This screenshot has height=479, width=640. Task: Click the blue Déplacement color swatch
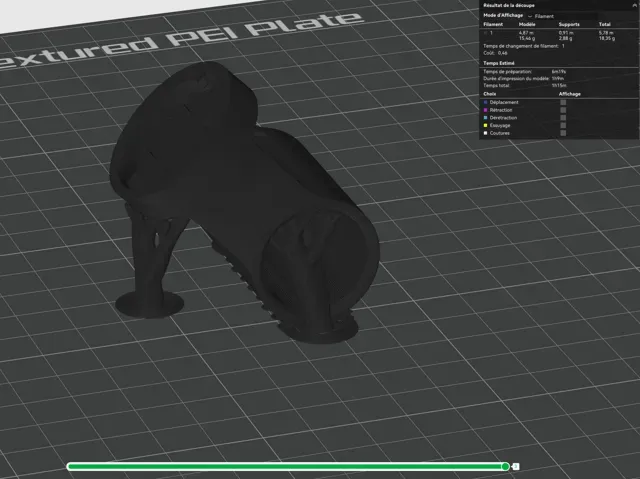(x=485, y=102)
